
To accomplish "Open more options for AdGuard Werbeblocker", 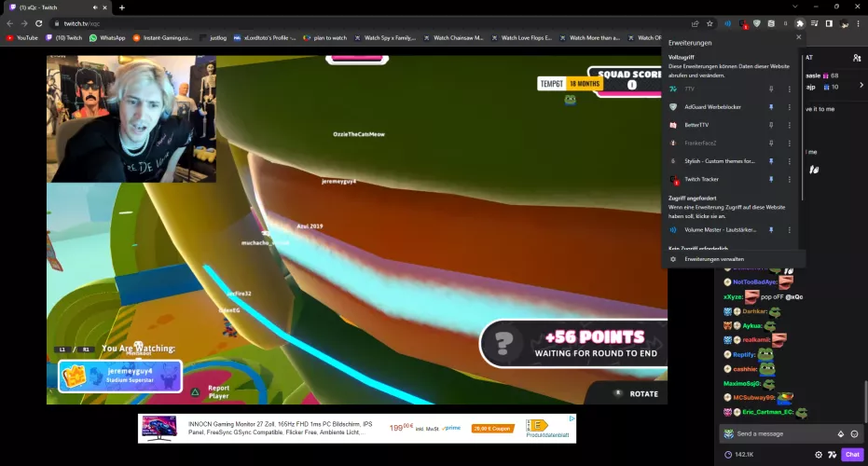I will [x=790, y=107].
